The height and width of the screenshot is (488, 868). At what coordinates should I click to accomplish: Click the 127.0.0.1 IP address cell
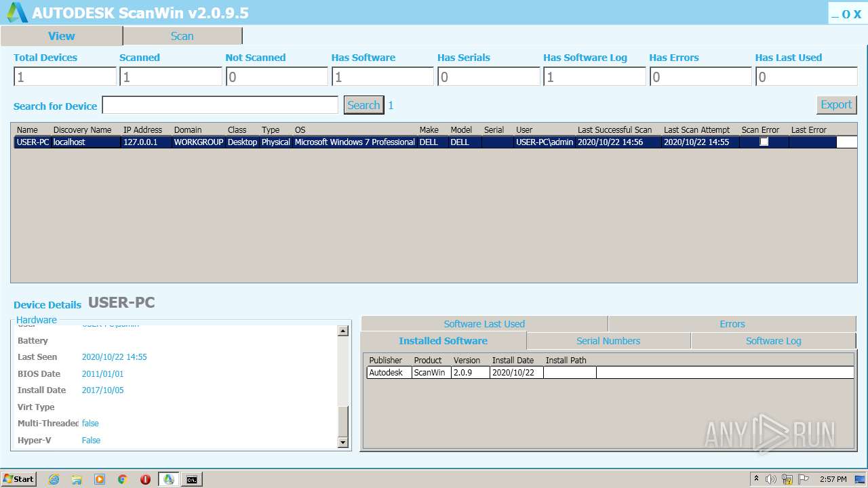pyautogui.click(x=146, y=142)
